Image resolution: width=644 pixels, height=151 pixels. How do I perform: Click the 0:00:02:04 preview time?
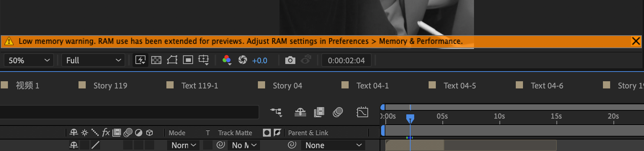[346, 60]
